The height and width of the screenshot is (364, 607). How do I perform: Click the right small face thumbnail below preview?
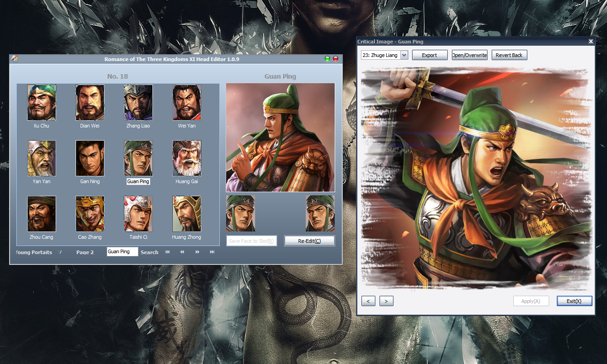point(320,213)
